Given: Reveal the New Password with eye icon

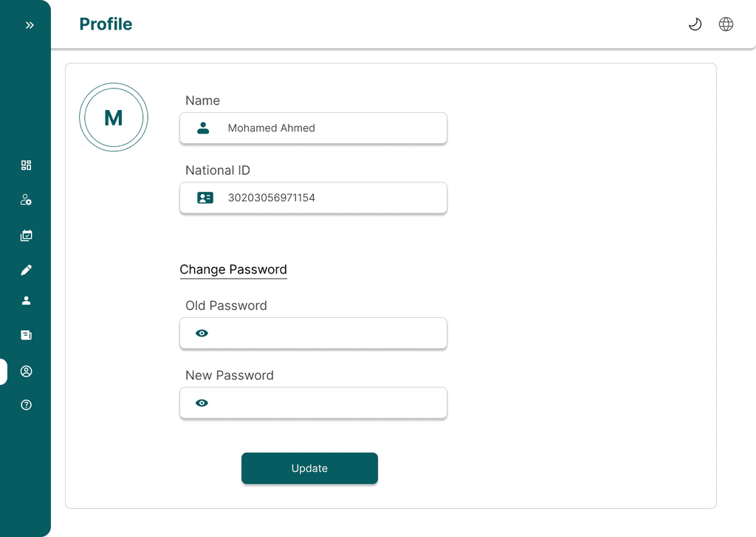Looking at the screenshot, I should click(x=202, y=403).
